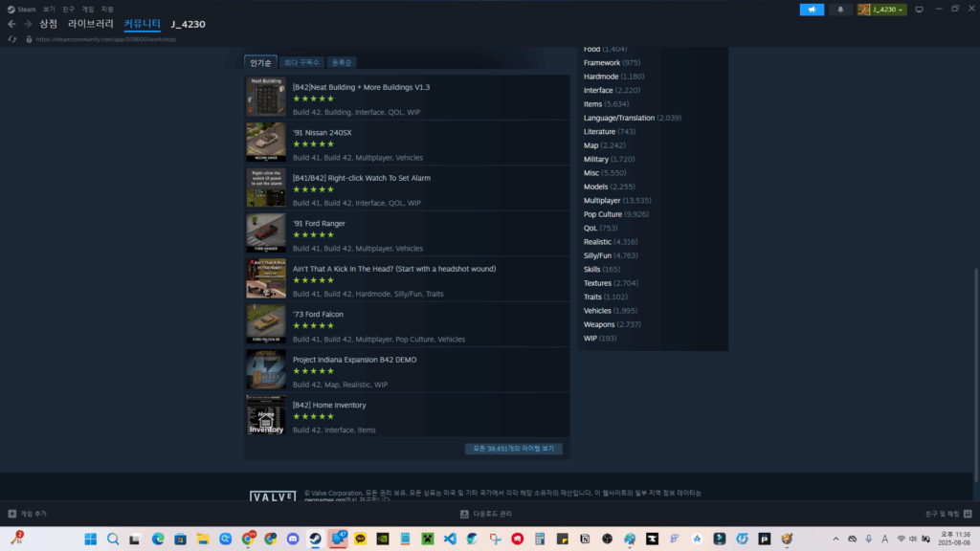
Task: Open '[B41/B42] Right-click Watch To Set Alarm'
Action: pyautogui.click(x=361, y=178)
